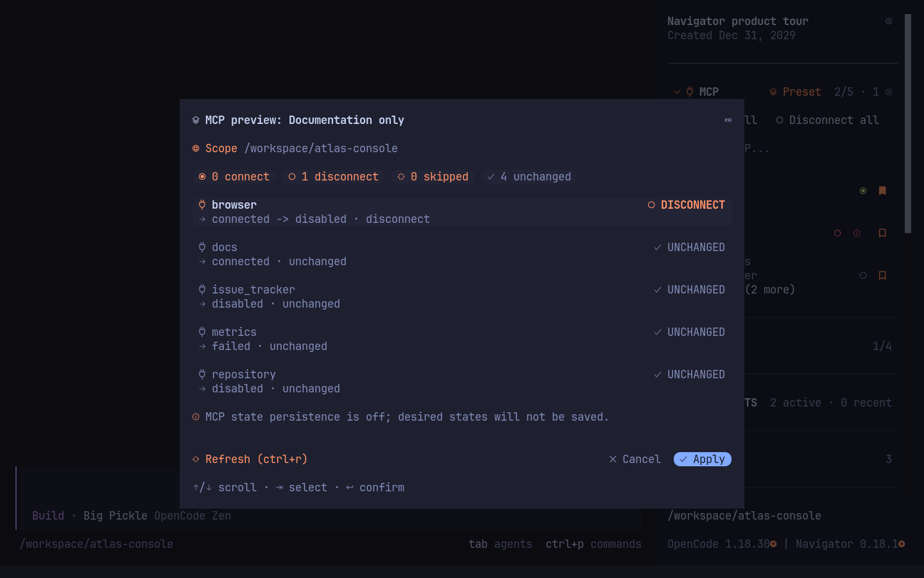Click the OpenCode 1.18.30 update indicator dot

pyautogui.click(x=773, y=544)
